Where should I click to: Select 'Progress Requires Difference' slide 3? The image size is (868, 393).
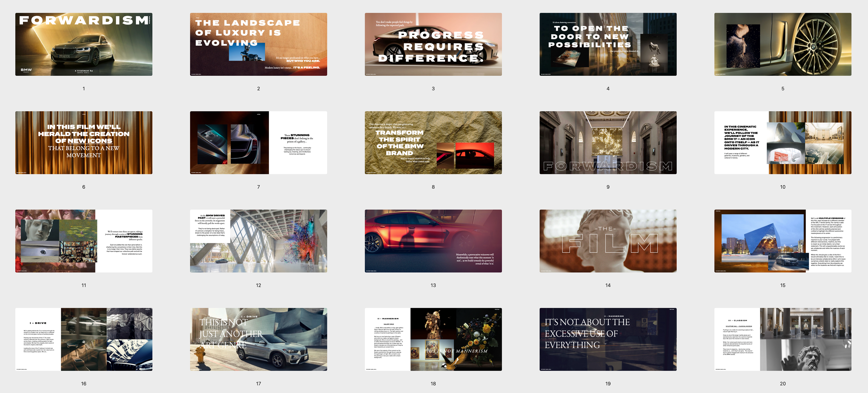click(x=433, y=44)
